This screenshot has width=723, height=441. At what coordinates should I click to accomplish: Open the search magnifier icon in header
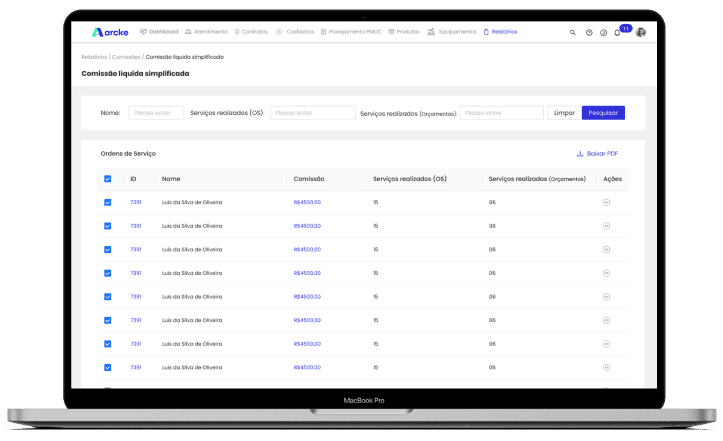click(573, 32)
